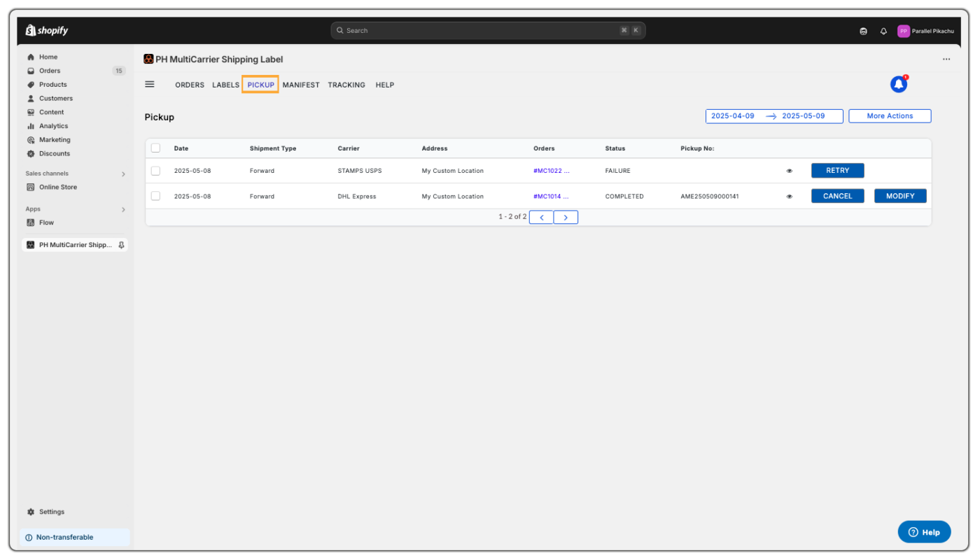Expand the Apps section
980x560 pixels.
pyautogui.click(x=123, y=209)
